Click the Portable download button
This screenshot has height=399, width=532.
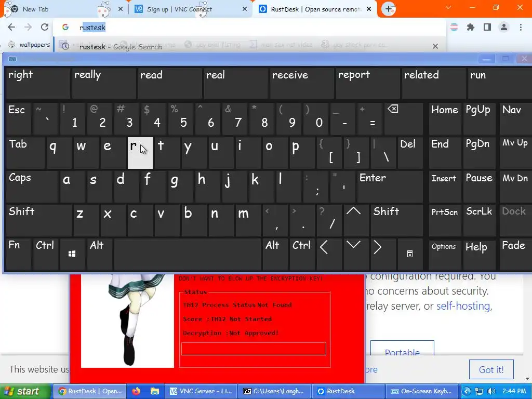click(402, 349)
